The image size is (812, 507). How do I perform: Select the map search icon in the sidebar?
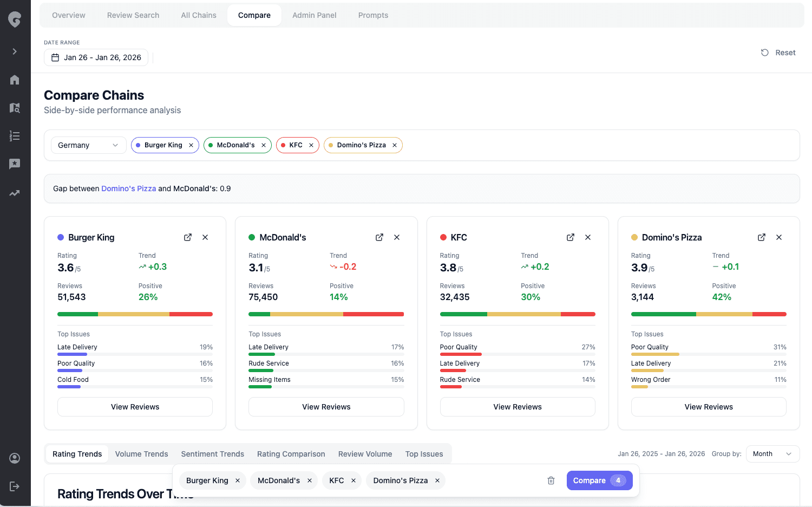15,108
